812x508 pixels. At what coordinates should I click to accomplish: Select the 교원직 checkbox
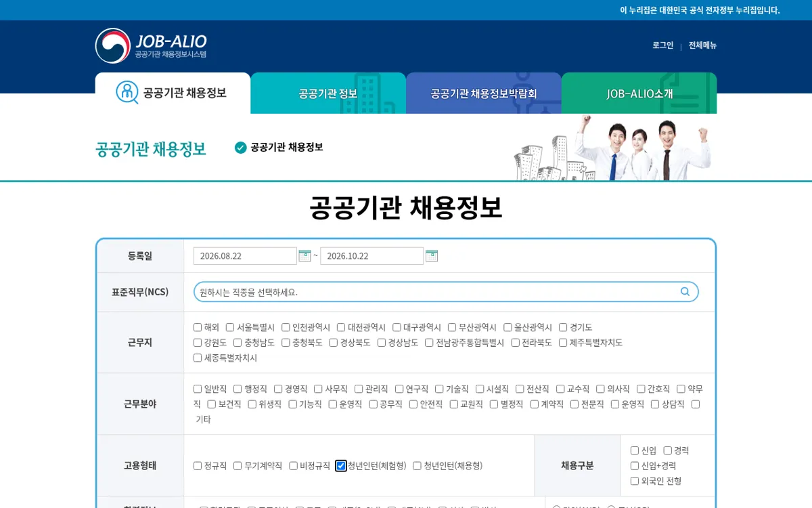(x=454, y=404)
